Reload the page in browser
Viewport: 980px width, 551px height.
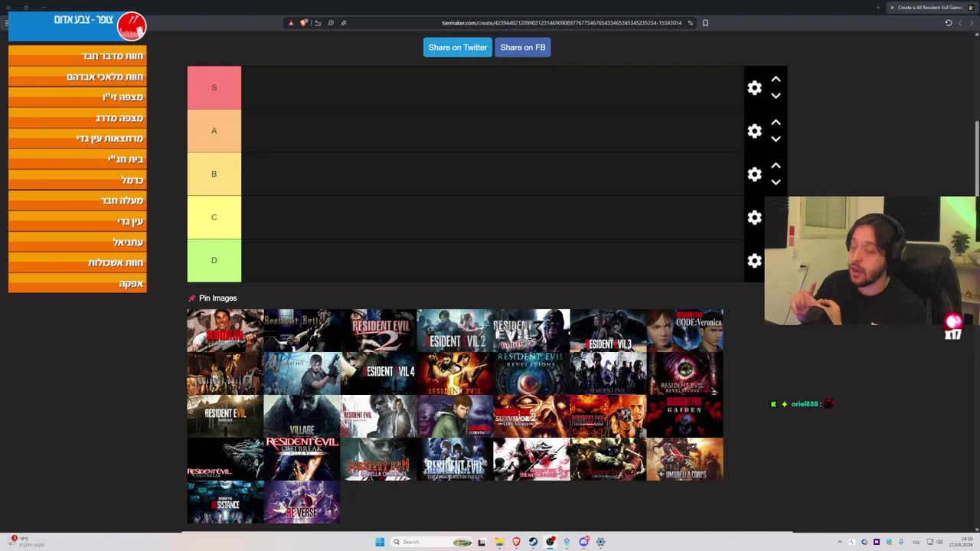(x=948, y=23)
